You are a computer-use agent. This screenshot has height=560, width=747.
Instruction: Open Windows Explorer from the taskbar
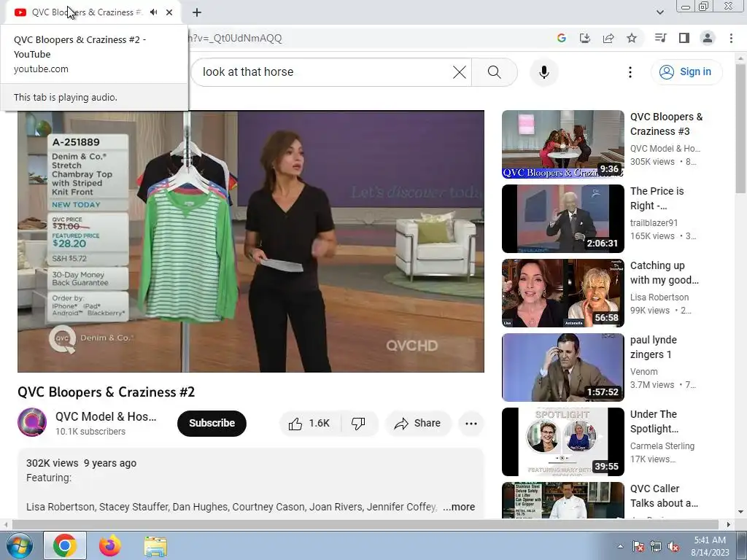tap(155, 545)
